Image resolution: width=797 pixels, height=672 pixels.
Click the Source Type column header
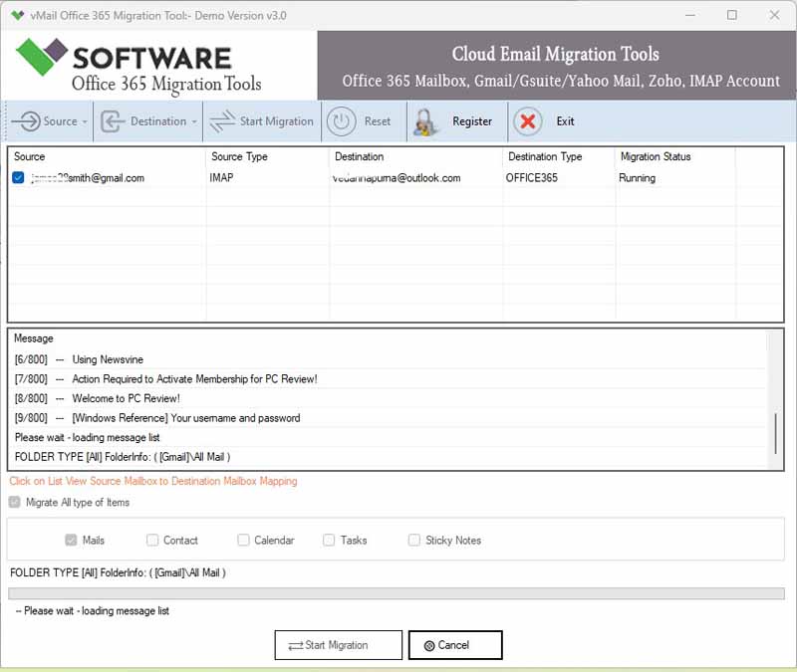tap(239, 156)
